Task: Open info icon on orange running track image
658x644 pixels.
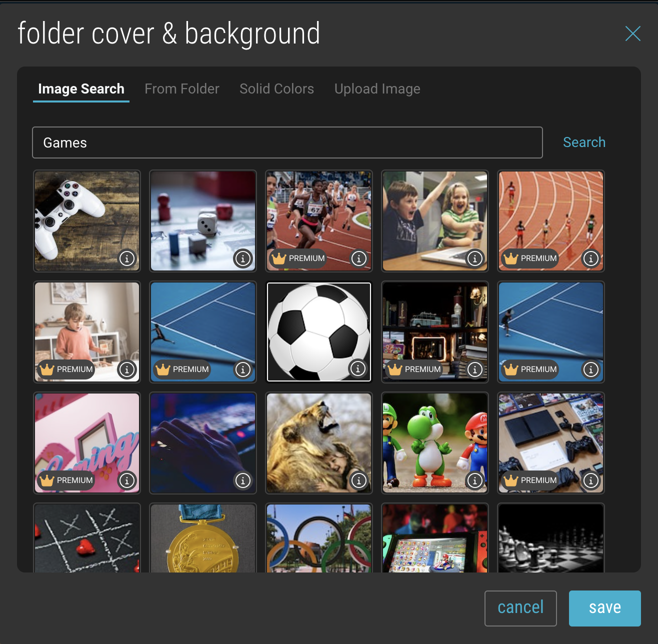Action: point(591,258)
